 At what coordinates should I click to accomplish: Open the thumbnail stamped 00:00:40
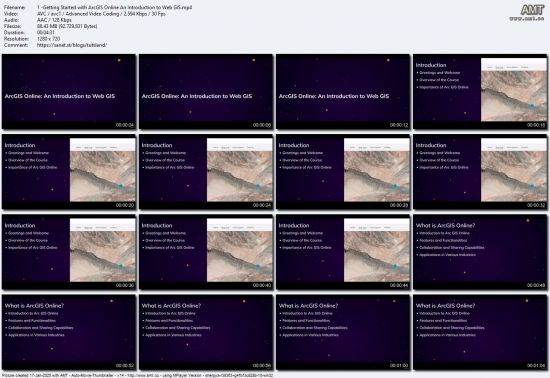coord(206,252)
